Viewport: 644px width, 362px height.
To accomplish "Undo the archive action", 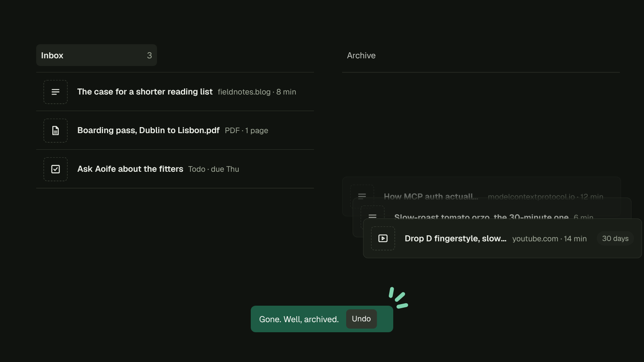I will point(361,319).
